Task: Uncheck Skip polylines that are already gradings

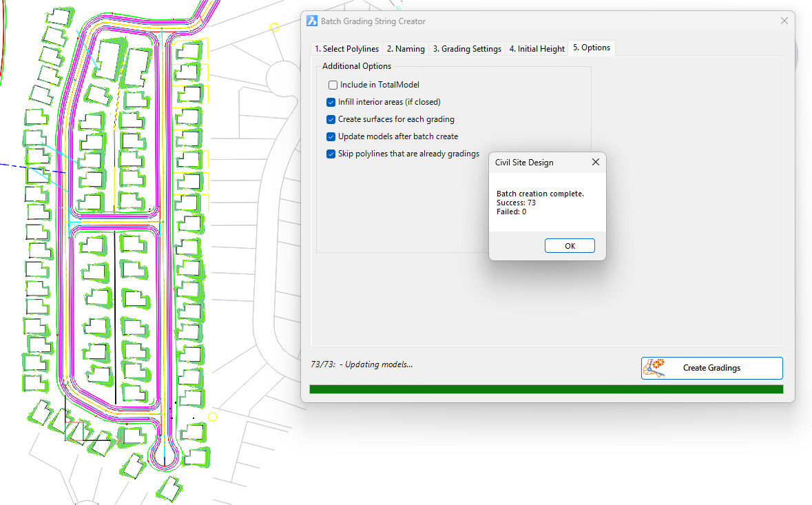Action: [331, 154]
